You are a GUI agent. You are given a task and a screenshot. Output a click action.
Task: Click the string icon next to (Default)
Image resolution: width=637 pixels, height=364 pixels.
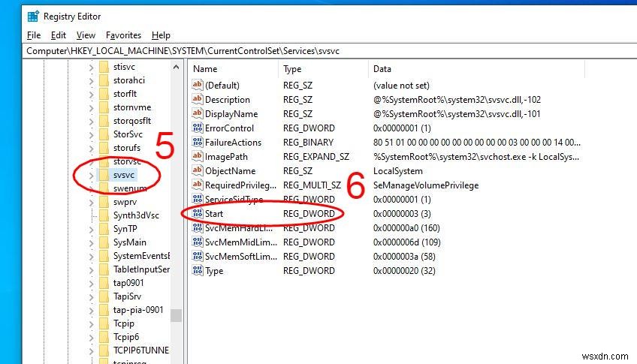(x=198, y=85)
